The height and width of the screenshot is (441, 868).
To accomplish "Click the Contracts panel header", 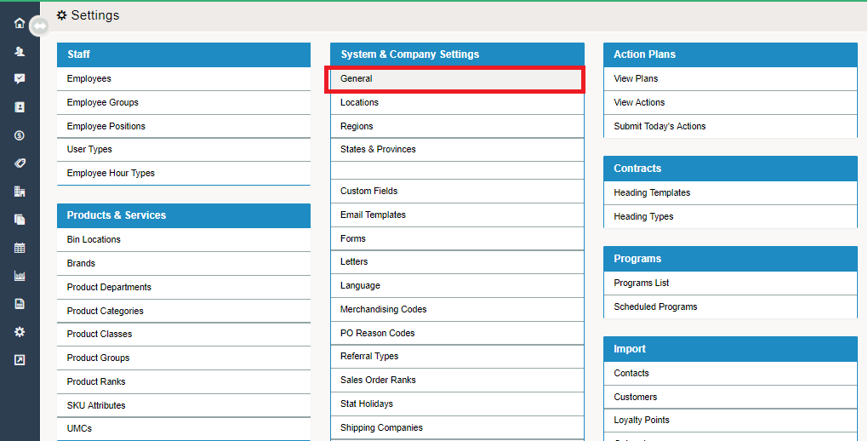I will pyautogui.click(x=730, y=169).
